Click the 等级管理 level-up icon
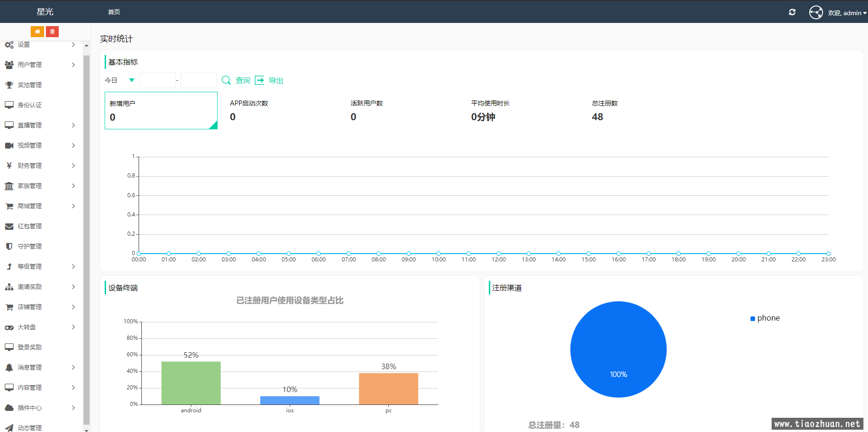868x432 pixels. tap(9, 266)
